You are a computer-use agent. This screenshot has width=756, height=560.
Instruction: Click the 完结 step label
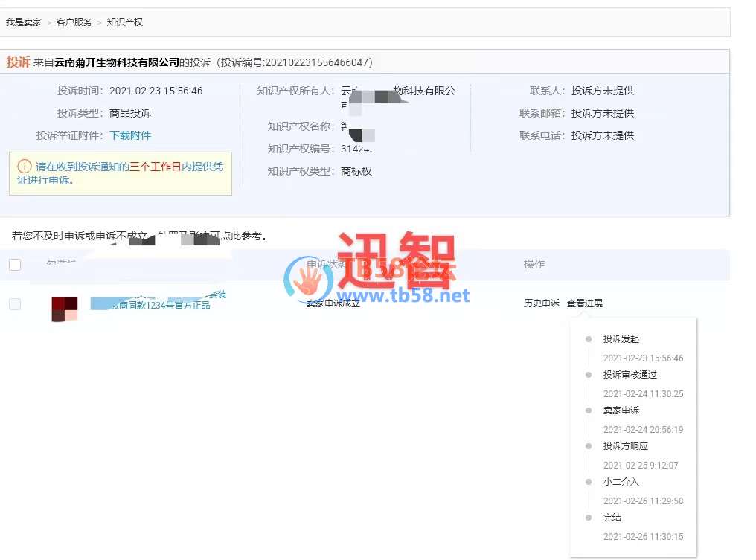612,518
